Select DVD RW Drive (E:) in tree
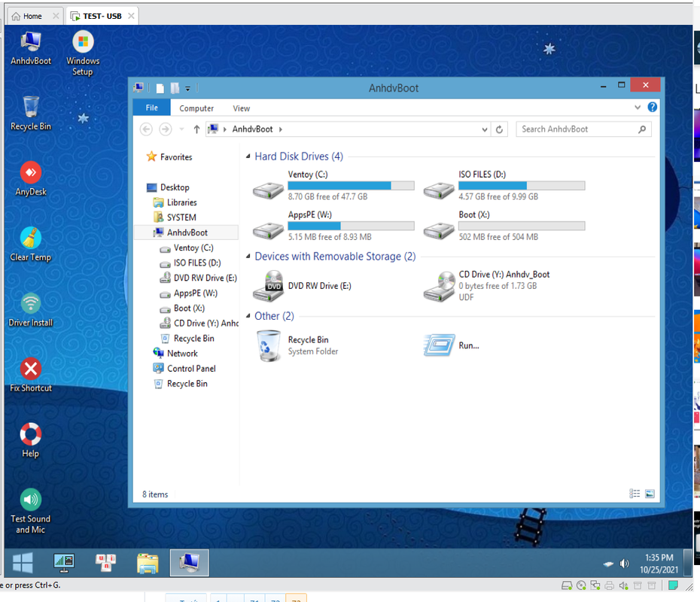The height and width of the screenshot is (602, 700). point(198,278)
